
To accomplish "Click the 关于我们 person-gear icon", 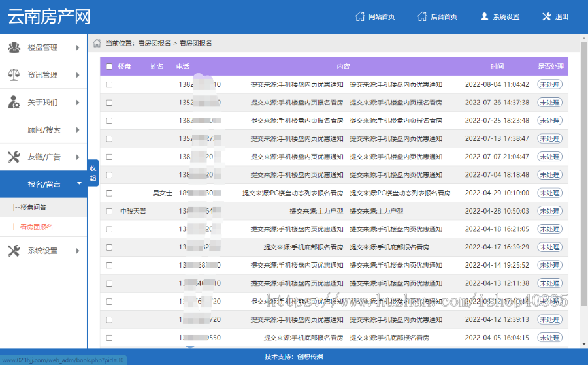I will point(14,102).
